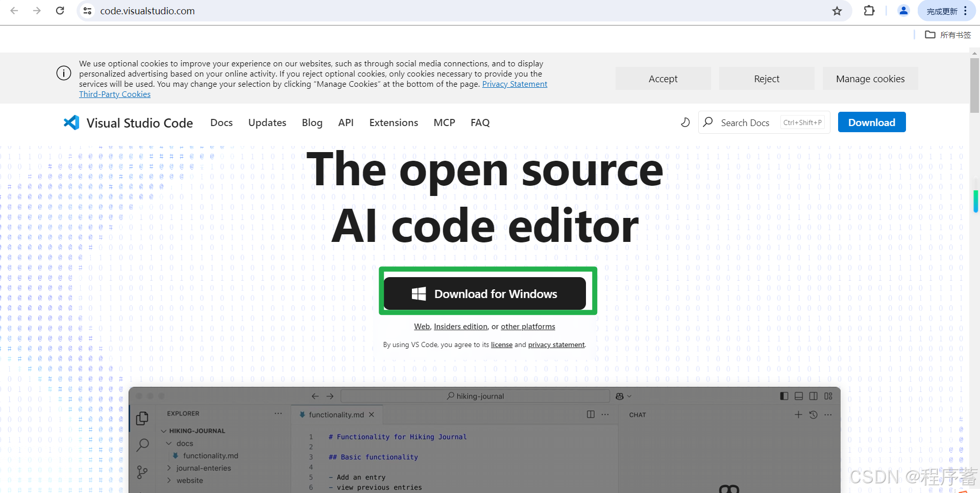980x493 pixels.
Task: Click the forward arrow in the VS Code preview title bar
Action: 330,396
